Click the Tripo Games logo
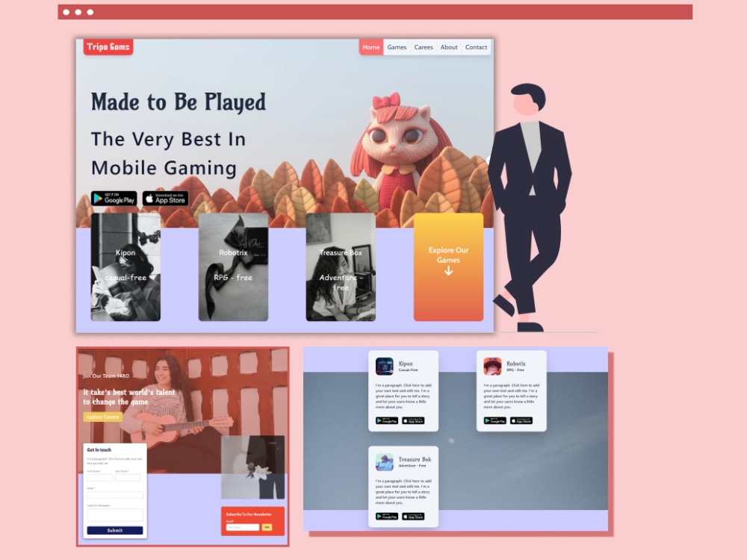Screen dimensions: 747x560 click(x=108, y=46)
